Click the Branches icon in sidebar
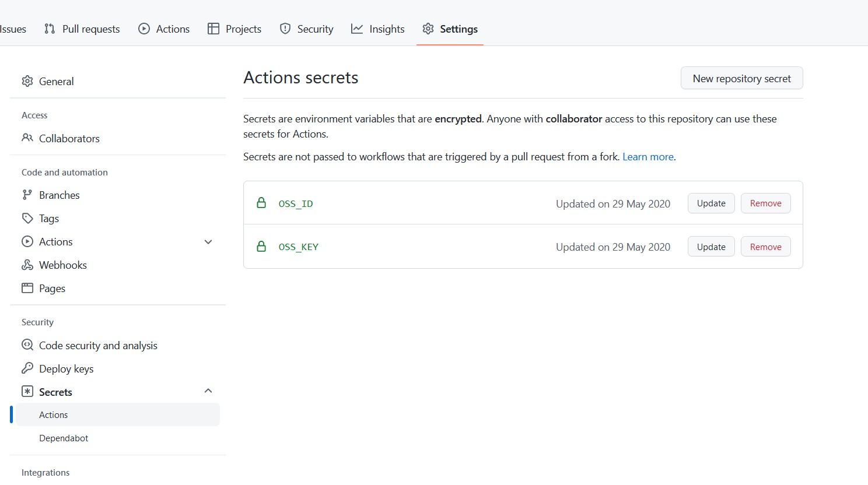This screenshot has height=485, width=868. click(x=27, y=195)
